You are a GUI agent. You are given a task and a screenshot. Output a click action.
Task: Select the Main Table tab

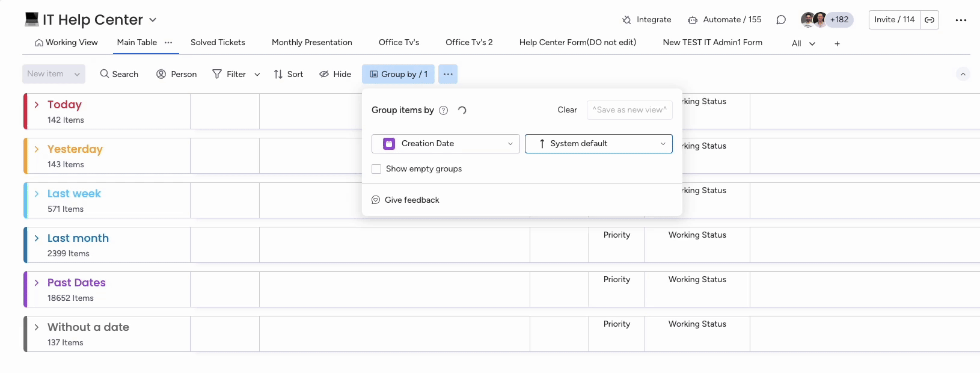click(x=137, y=43)
